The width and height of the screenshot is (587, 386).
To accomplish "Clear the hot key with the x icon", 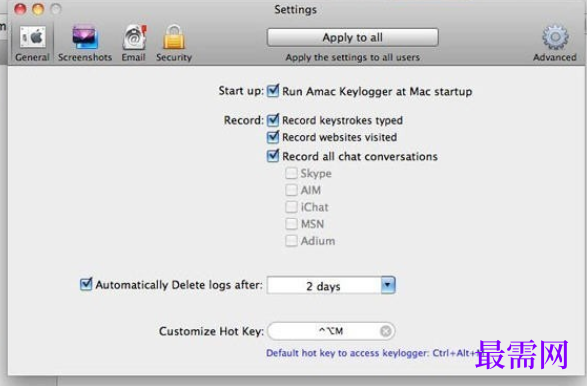I will [x=386, y=331].
